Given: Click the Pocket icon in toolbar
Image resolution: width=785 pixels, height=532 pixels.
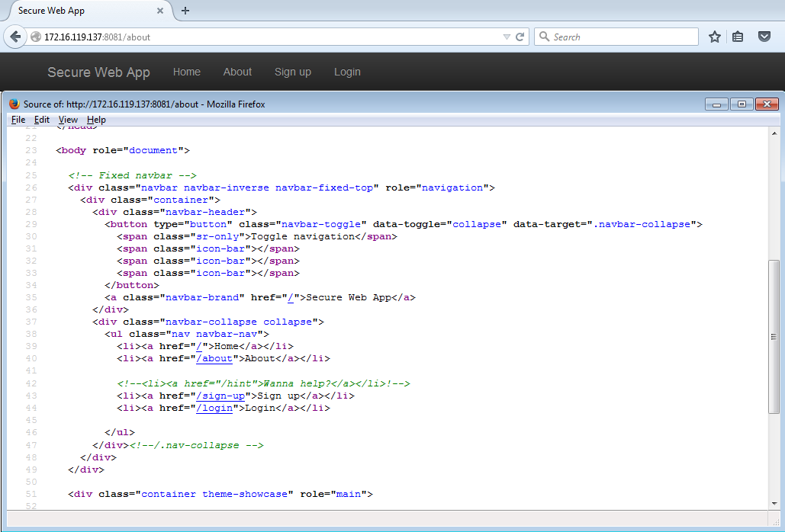Looking at the screenshot, I should (x=764, y=36).
